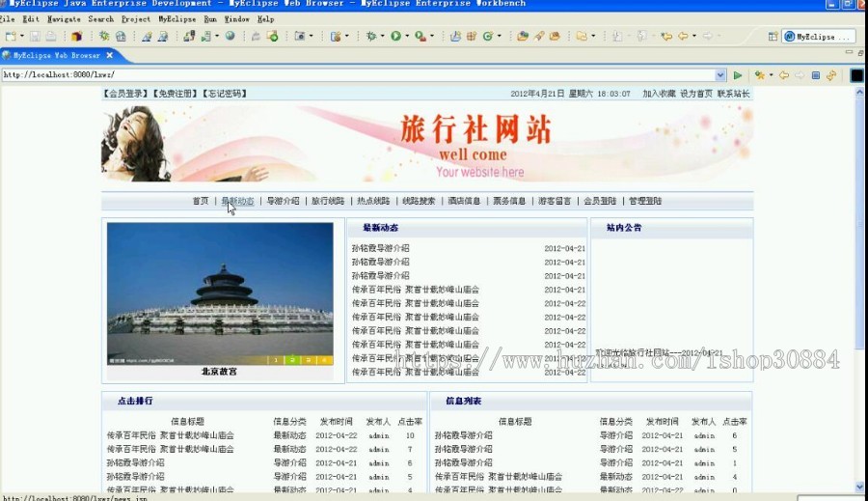
Task: Click the web browser Stop icon
Action: (815, 75)
